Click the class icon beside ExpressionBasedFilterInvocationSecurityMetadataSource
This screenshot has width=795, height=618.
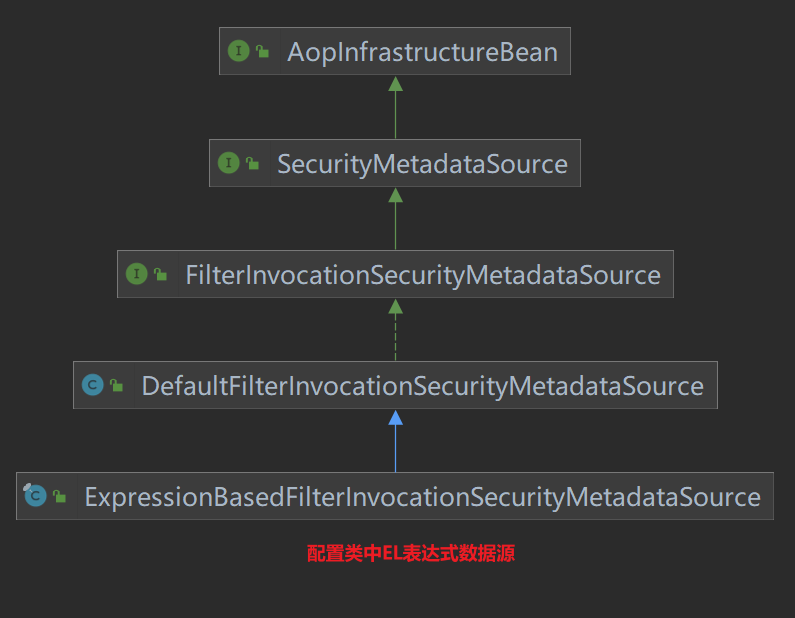tap(36, 496)
